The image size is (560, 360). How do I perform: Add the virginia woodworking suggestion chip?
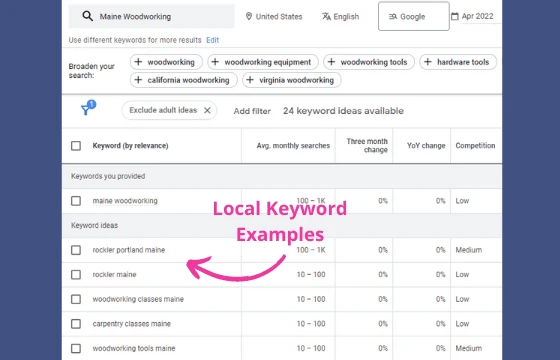tap(292, 80)
